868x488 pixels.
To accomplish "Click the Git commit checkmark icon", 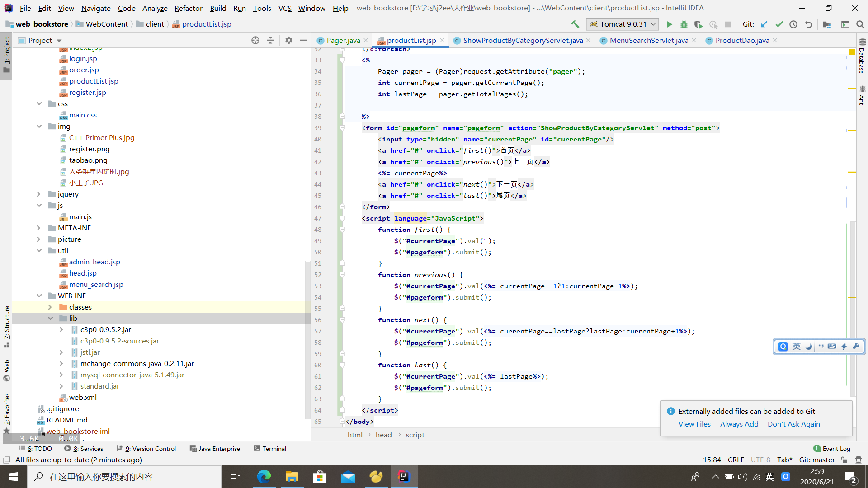I will click(779, 24).
